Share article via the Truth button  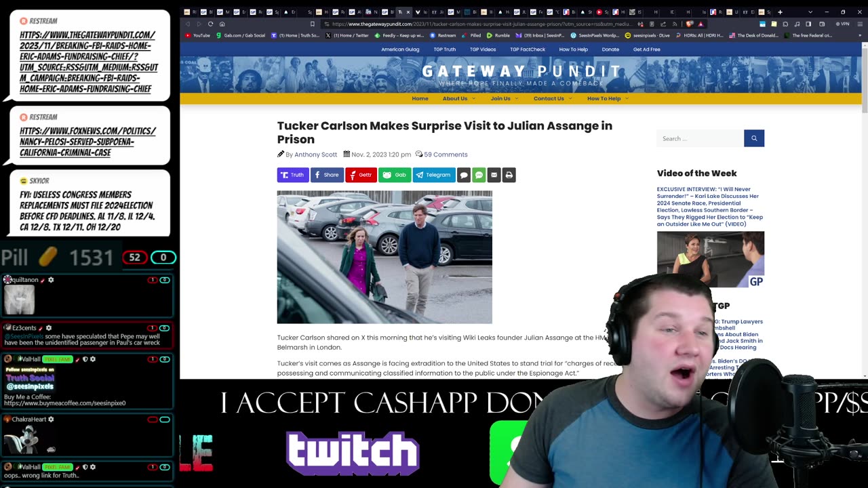click(x=293, y=175)
